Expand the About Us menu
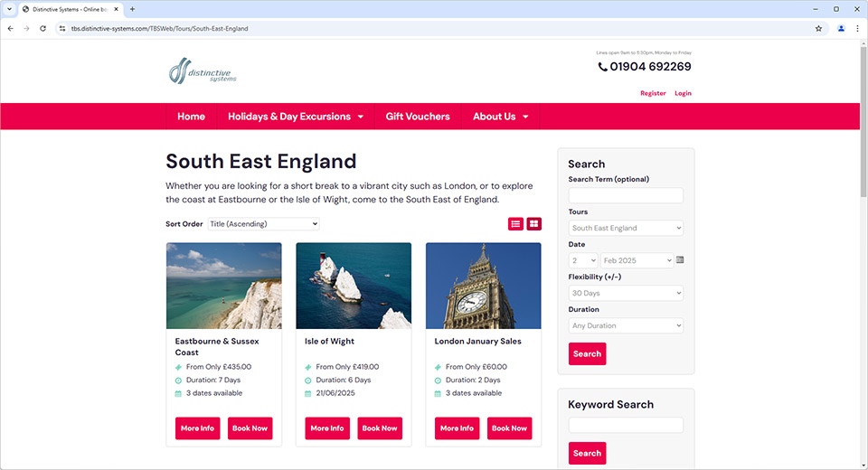This screenshot has width=868, height=470. tap(500, 117)
